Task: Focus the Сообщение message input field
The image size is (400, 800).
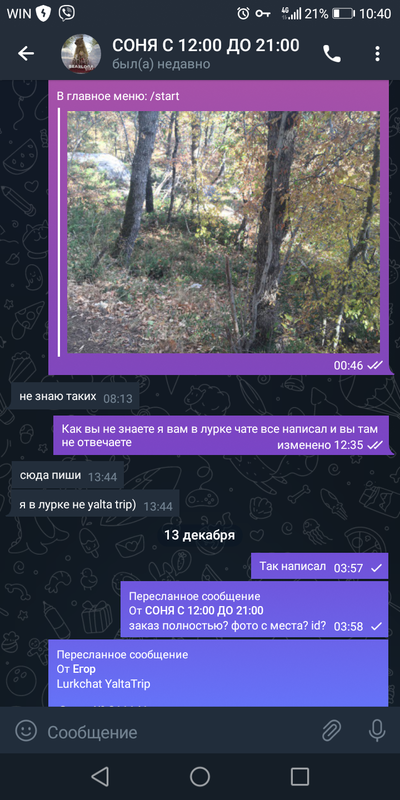Action: tap(179, 732)
